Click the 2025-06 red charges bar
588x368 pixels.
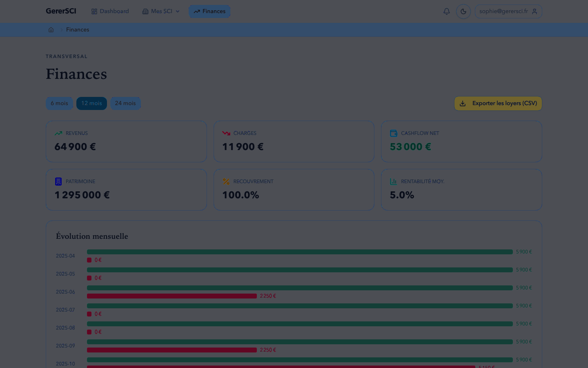pyautogui.click(x=171, y=296)
